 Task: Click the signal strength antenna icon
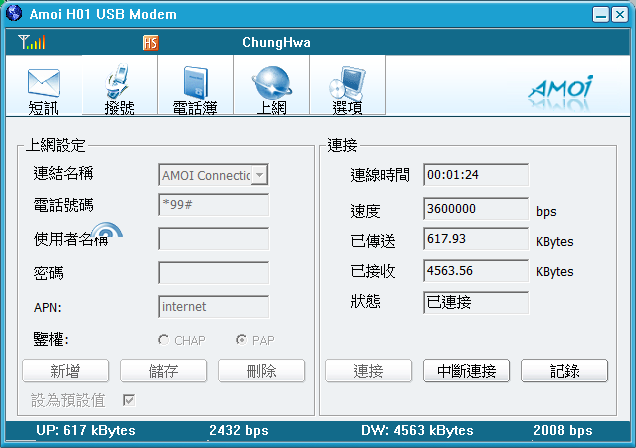pyautogui.click(x=32, y=42)
